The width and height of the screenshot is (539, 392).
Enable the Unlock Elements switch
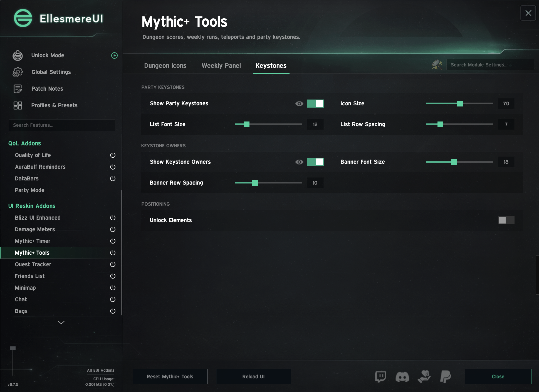tap(506, 220)
